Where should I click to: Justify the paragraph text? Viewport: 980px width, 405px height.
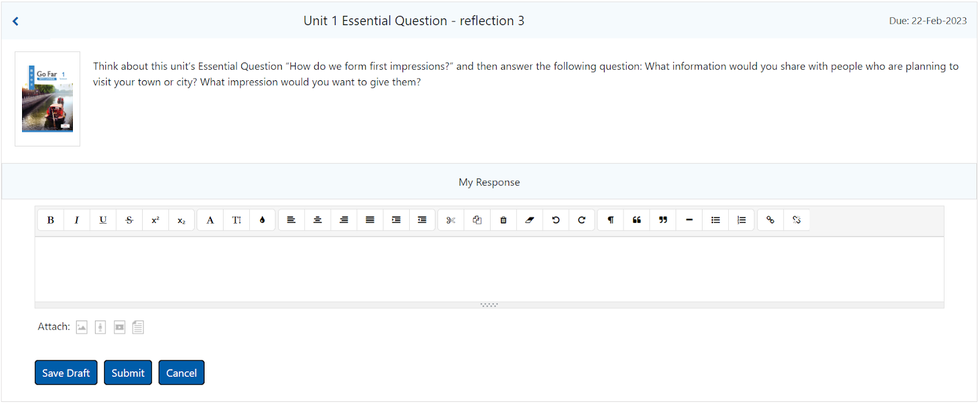tap(370, 220)
